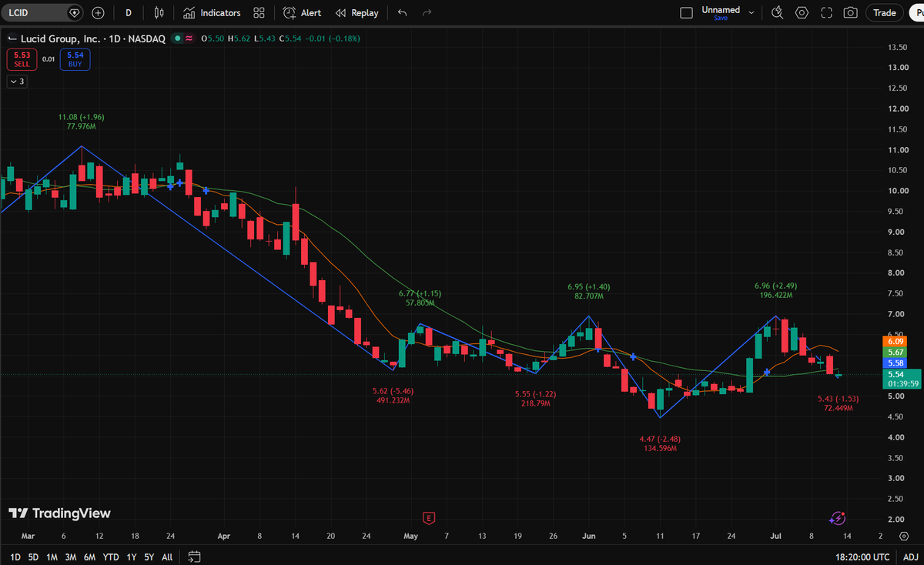Click the 13.50 price scale value

click(x=898, y=48)
